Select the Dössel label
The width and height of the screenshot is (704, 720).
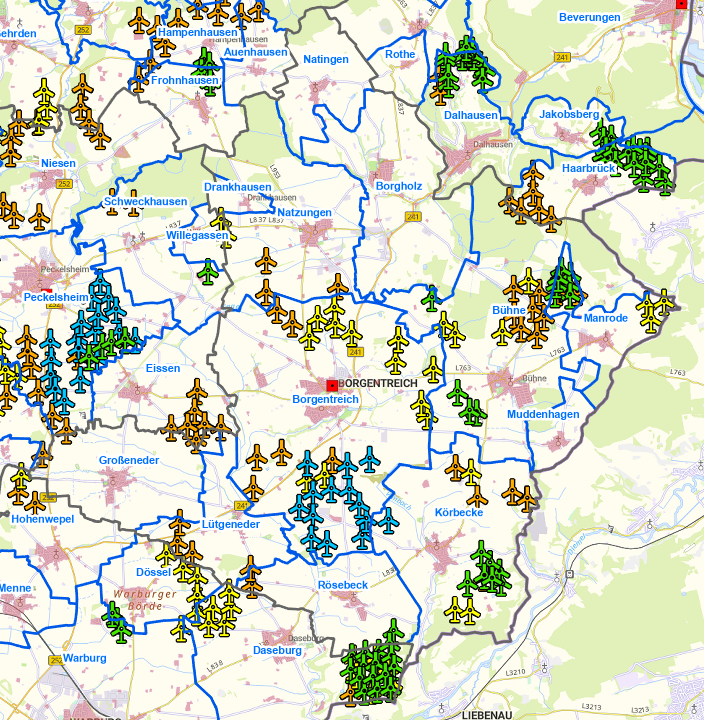pyautogui.click(x=153, y=573)
